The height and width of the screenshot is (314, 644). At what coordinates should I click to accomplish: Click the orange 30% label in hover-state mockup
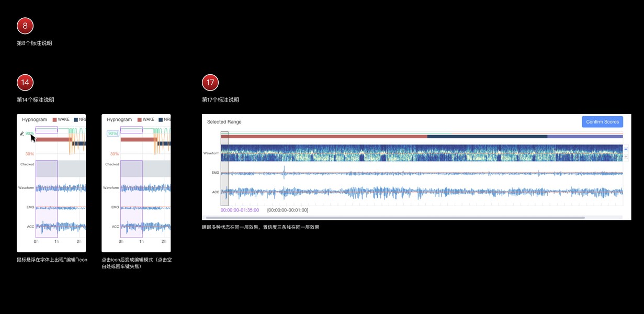(x=30, y=154)
